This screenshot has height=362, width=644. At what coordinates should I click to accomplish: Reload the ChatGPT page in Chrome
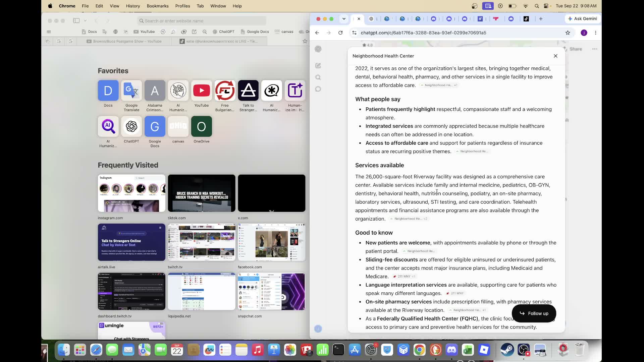[x=340, y=33]
